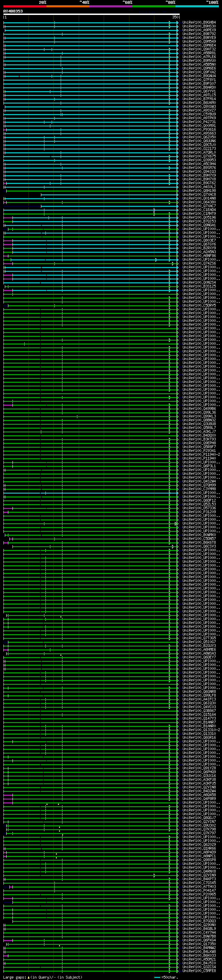Screen dimensions: 222x980
Task: Click the orange ~40% identity legend bar
Action: [x=68, y=6]
